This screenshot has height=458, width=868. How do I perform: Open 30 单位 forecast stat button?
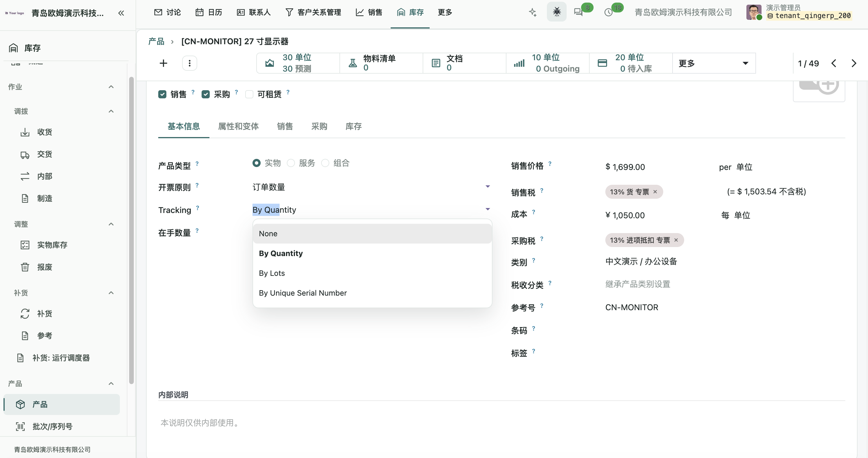pyautogui.click(x=298, y=63)
